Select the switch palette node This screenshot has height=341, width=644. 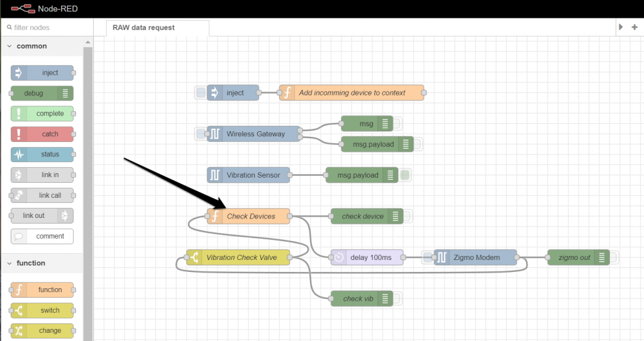42,310
